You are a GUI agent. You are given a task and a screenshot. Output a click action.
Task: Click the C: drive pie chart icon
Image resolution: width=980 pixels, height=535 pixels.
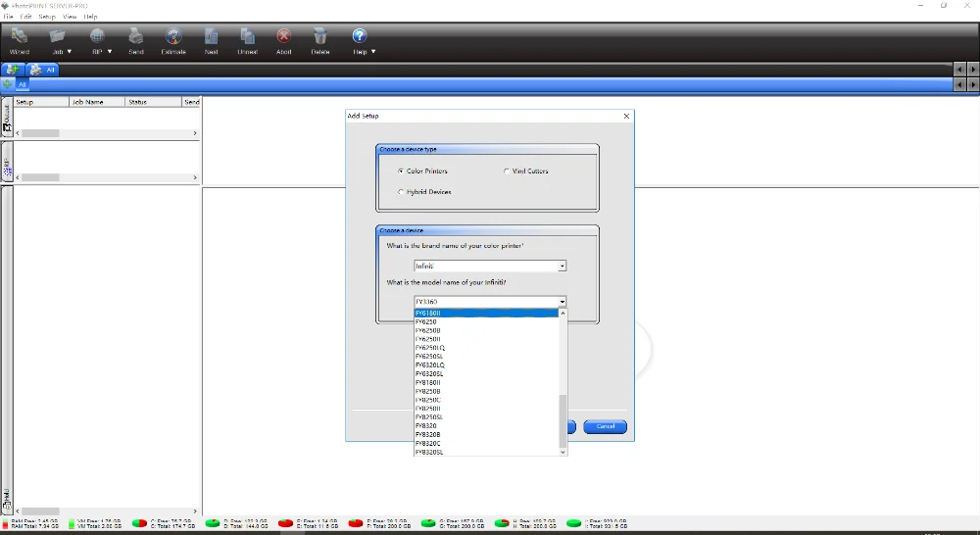tap(139, 524)
